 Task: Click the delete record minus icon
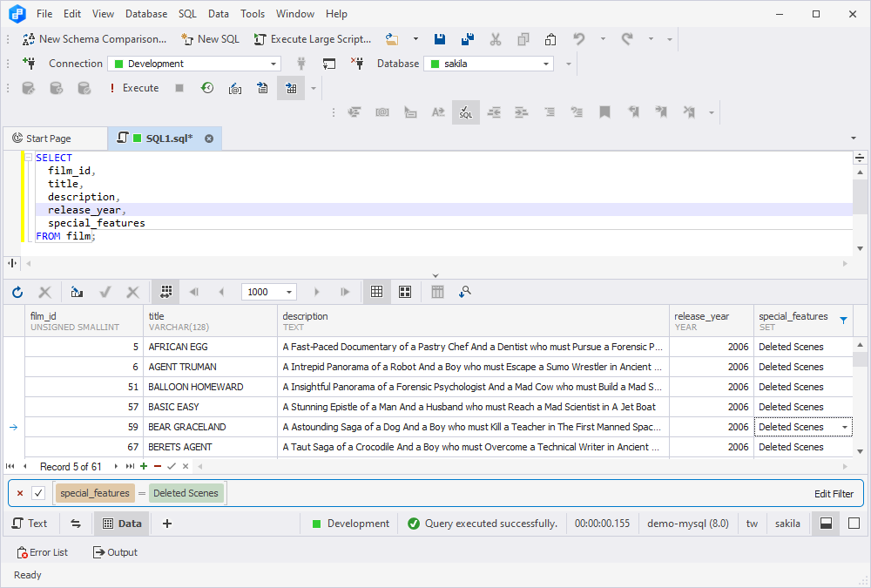pos(158,466)
